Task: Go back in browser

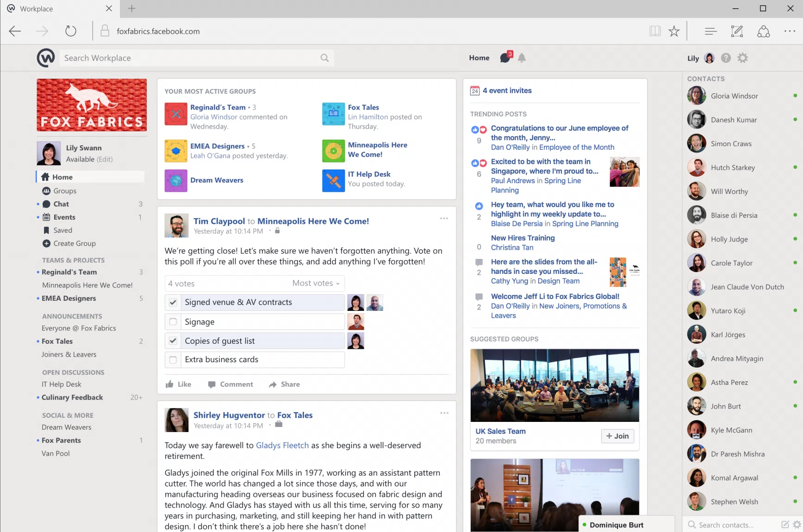Action: click(x=15, y=31)
